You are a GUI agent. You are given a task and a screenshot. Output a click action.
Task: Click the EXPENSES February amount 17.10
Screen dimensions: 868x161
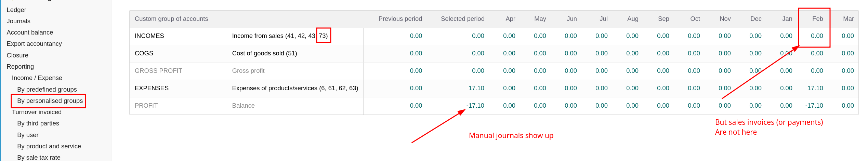815,88
